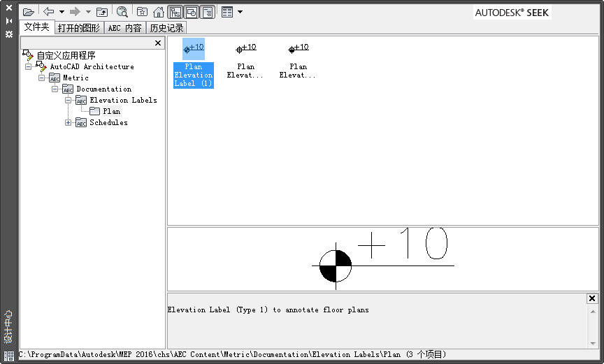
Task: Toggle the tree view pane
Action: (175, 13)
